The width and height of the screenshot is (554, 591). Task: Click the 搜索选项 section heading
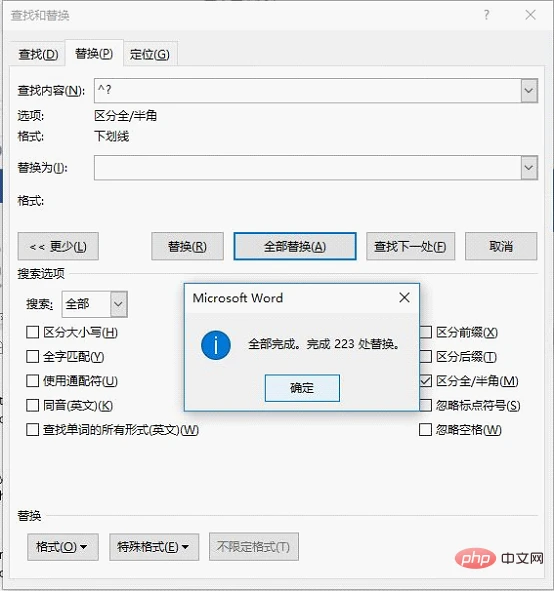coord(41,273)
